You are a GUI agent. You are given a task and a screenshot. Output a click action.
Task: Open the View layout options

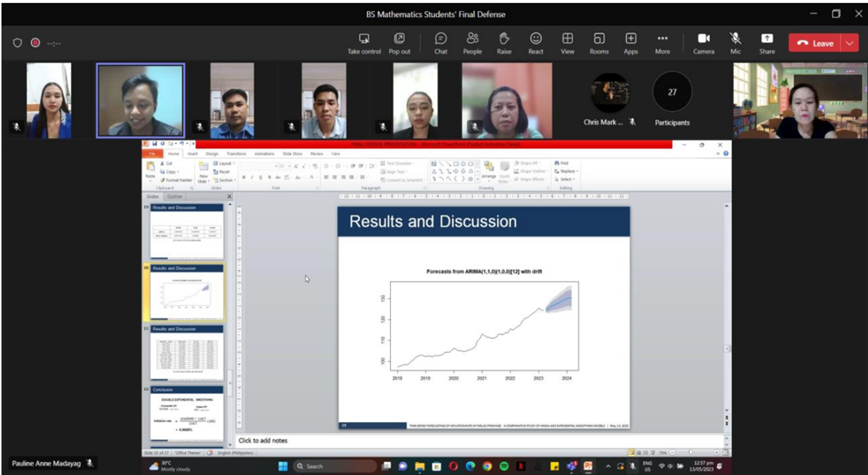click(567, 43)
